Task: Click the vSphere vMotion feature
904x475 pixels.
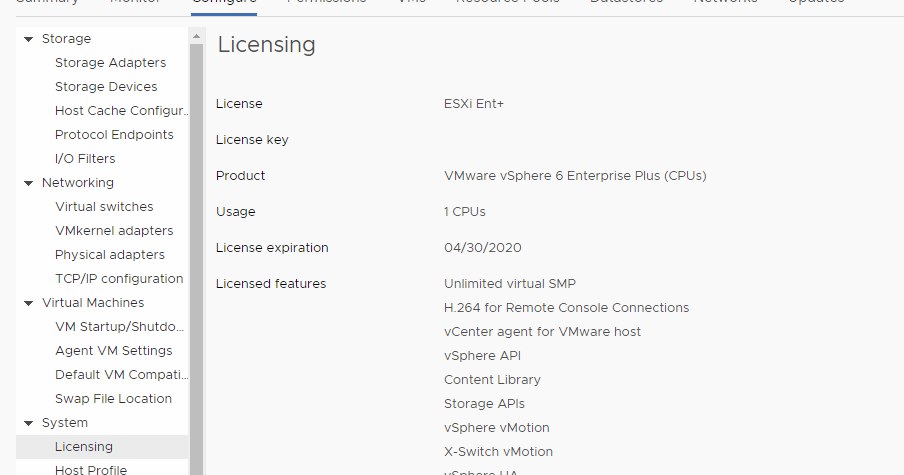Action: coord(496,428)
